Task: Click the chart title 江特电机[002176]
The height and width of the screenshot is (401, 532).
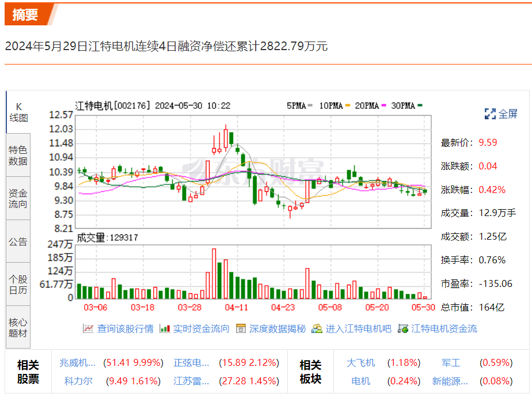Action: [x=112, y=105]
